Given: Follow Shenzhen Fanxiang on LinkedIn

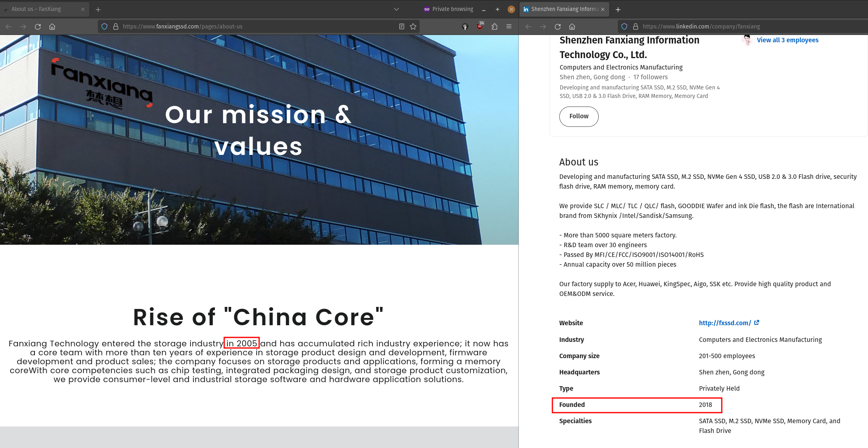Looking at the screenshot, I should tap(578, 116).
